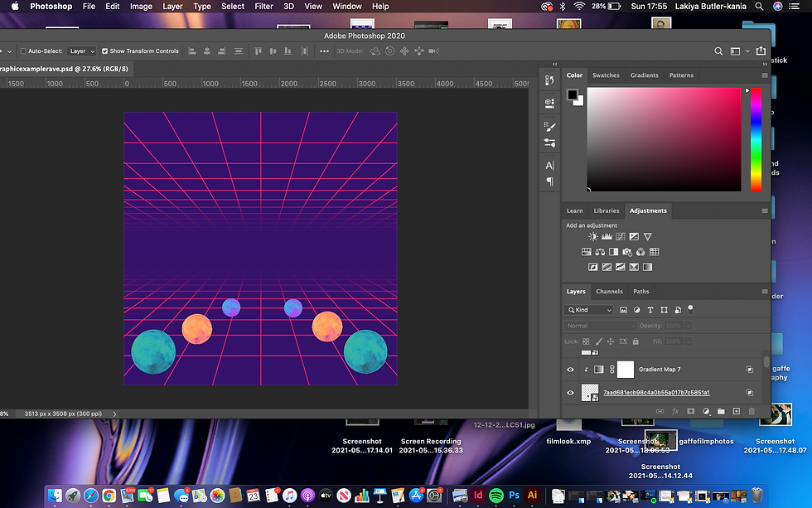Open the Auto-Select Layer dropdown
This screenshot has width=812, height=508.
click(x=82, y=51)
